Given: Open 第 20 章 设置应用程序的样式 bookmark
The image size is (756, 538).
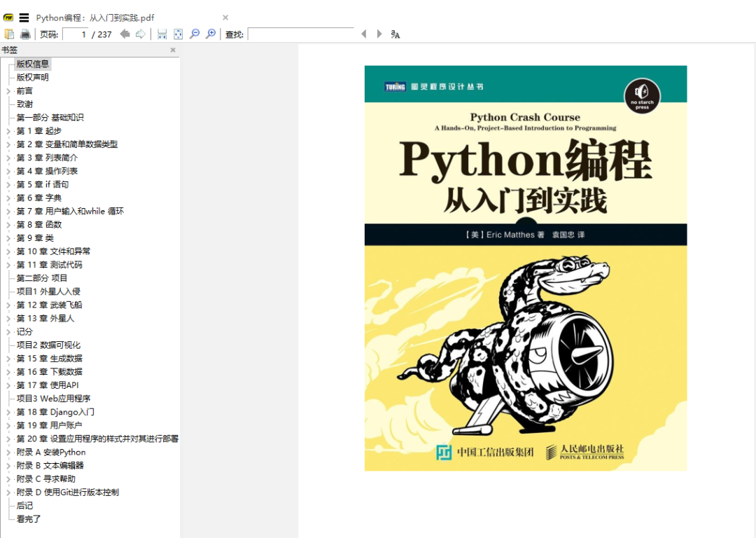Looking at the screenshot, I should [x=97, y=439].
